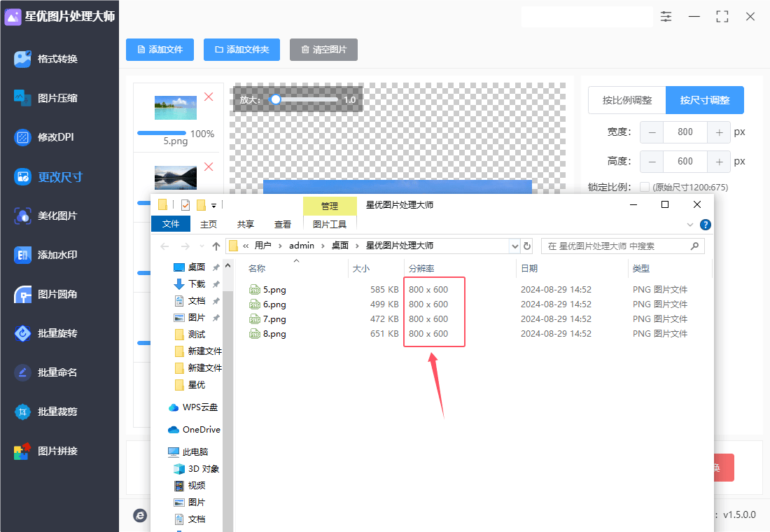Open the 修改DPI tool in sidebar

point(55,137)
